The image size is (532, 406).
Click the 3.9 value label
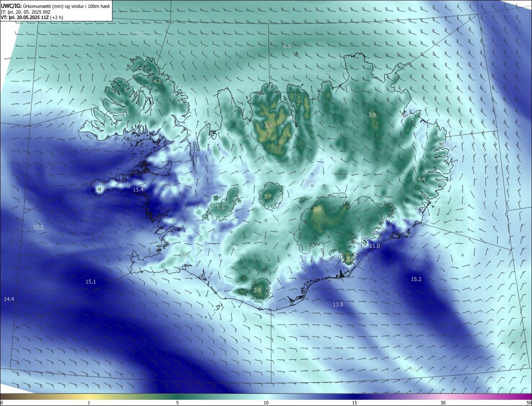point(372,115)
